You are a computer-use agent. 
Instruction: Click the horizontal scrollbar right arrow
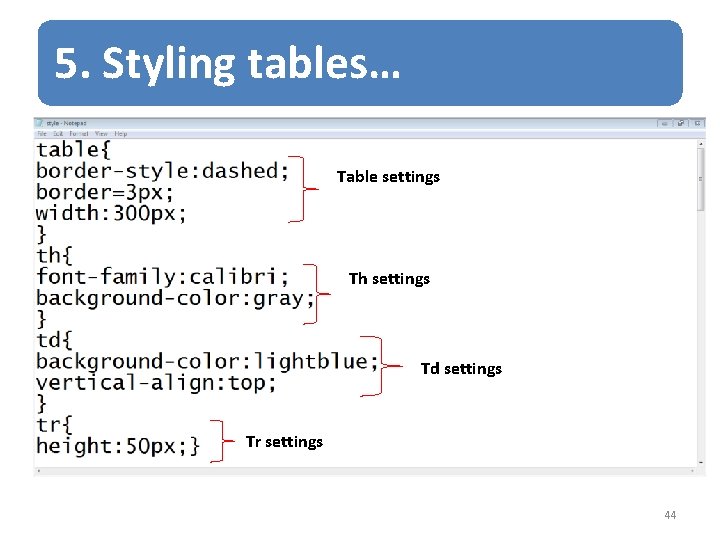tap(692, 471)
